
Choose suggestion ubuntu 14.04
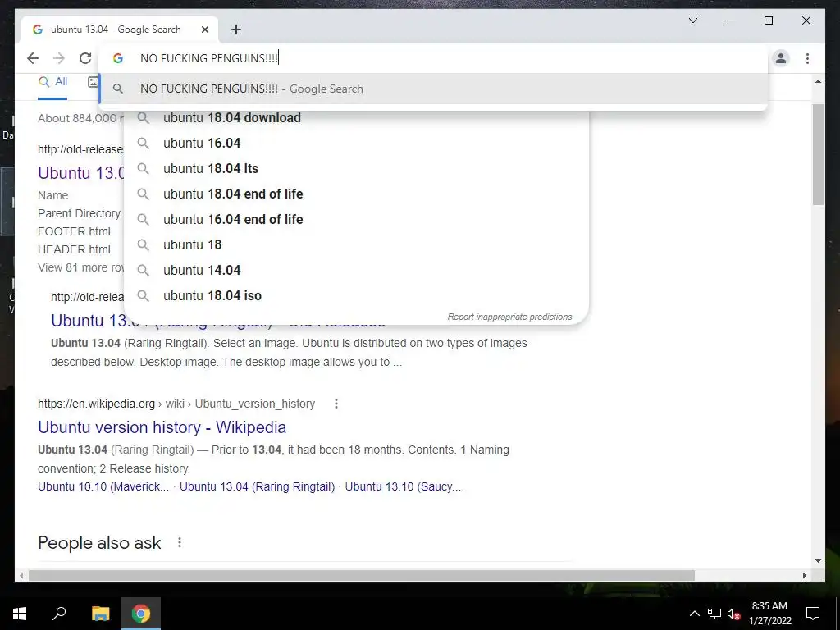pyautogui.click(x=356, y=271)
